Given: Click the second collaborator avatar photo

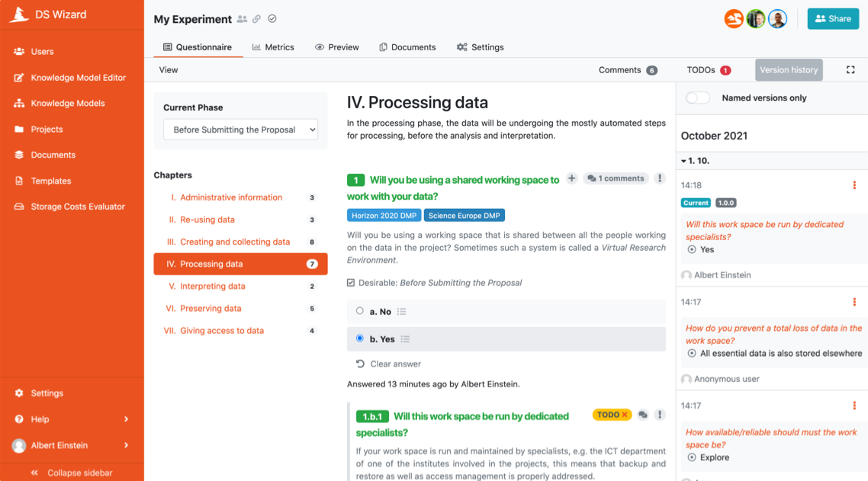Looking at the screenshot, I should point(756,19).
